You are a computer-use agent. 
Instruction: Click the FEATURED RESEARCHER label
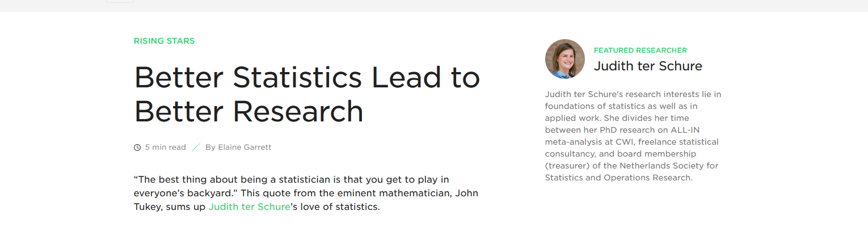(x=640, y=50)
